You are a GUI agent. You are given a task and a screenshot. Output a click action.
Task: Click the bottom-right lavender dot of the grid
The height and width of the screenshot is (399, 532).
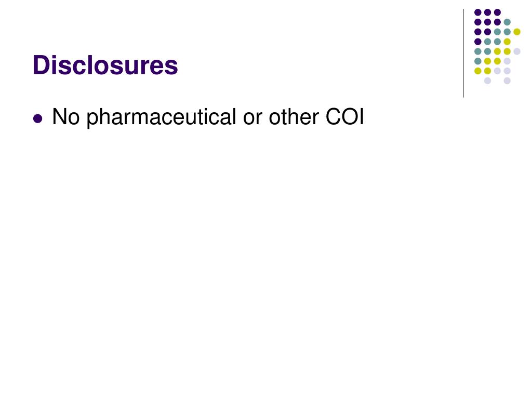click(507, 81)
